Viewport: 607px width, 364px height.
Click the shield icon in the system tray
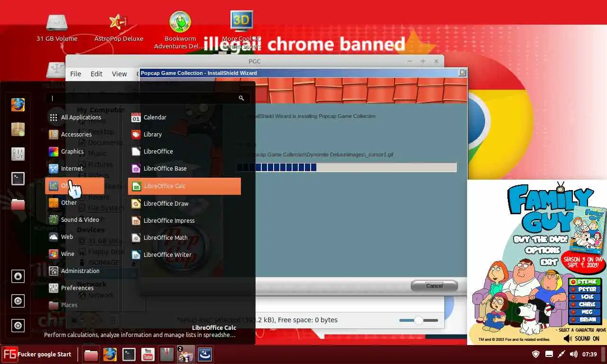[x=536, y=354]
